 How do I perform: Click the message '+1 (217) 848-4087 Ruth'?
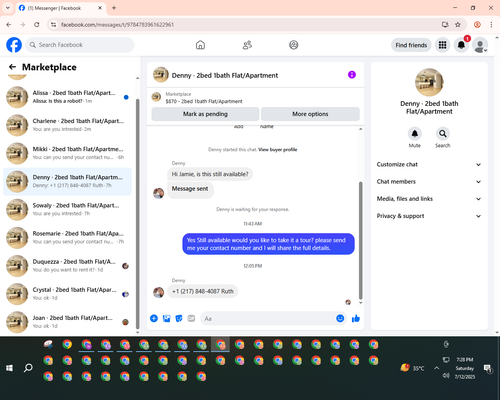pyautogui.click(x=203, y=291)
